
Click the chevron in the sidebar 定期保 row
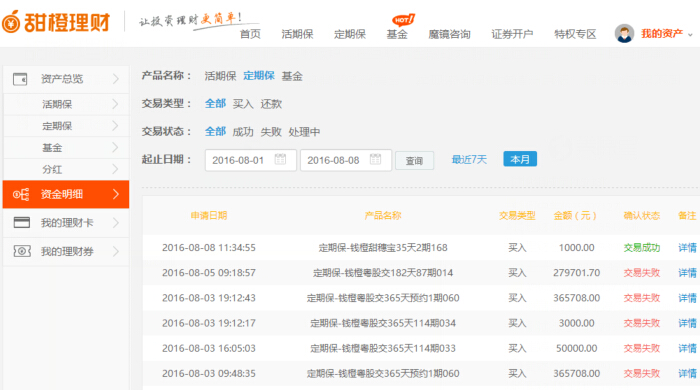coord(115,126)
